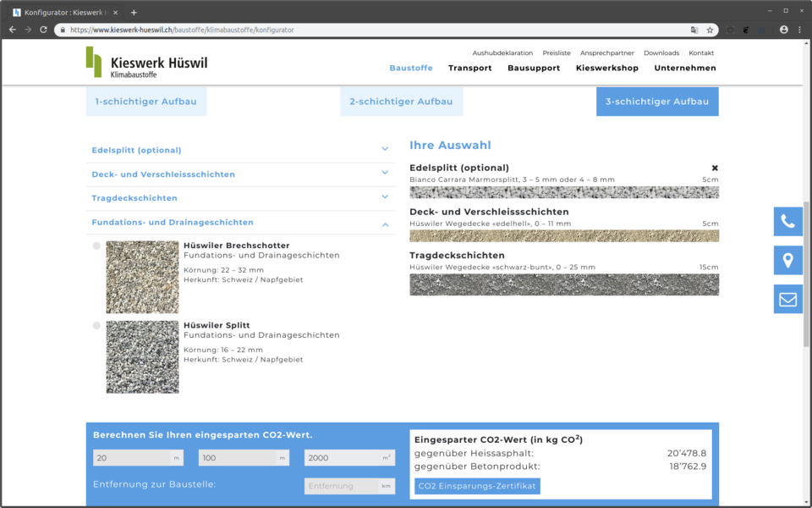Go back to the previous page
This screenshot has width=812, height=508.
click(13, 30)
